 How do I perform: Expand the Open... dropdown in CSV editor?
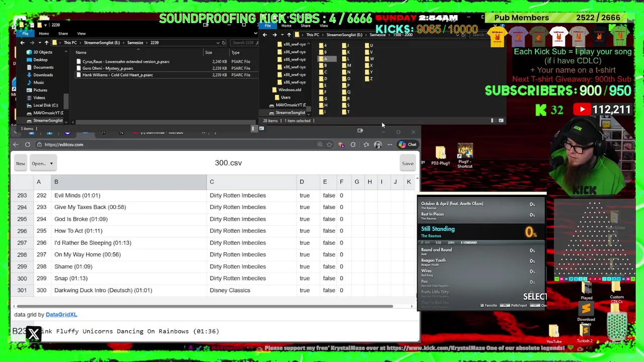[x=42, y=163]
